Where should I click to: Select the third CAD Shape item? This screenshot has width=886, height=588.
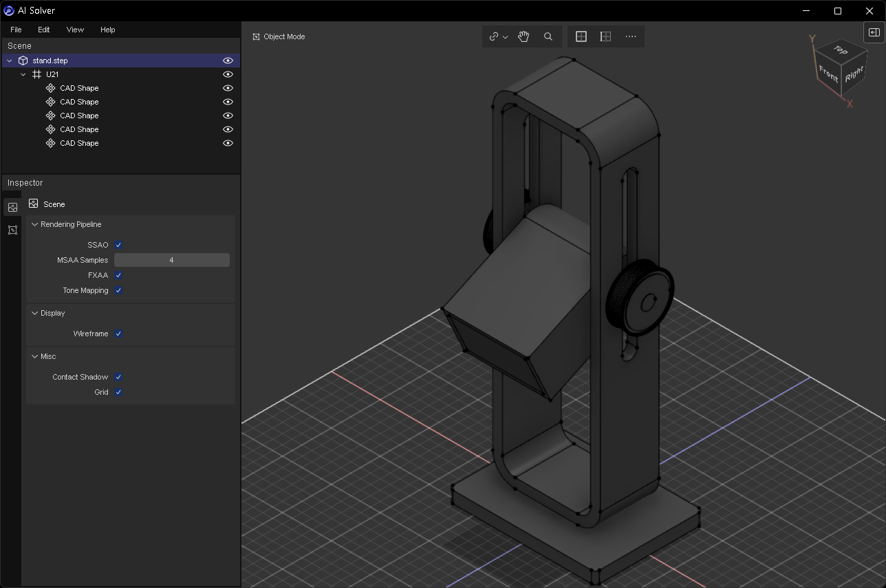point(121,116)
